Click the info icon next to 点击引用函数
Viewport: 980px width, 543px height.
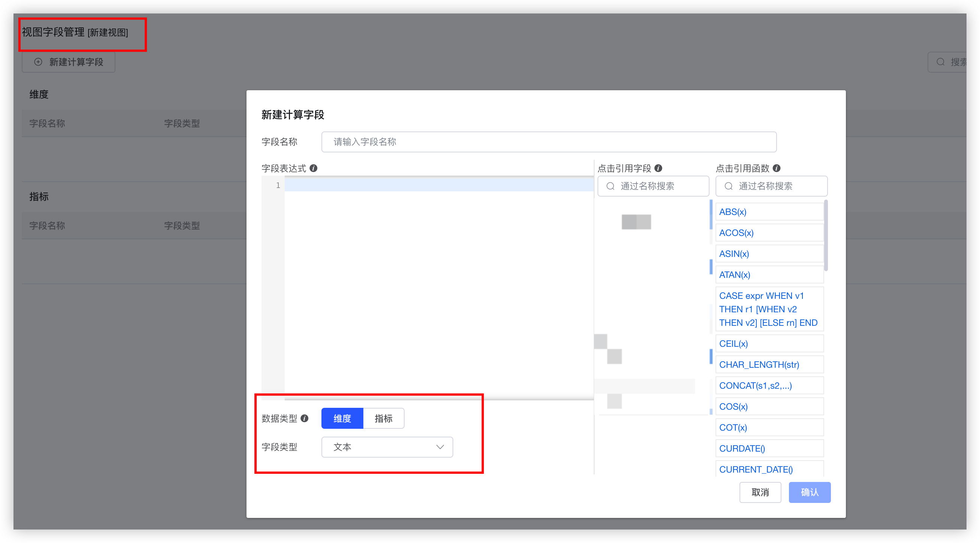coord(777,168)
